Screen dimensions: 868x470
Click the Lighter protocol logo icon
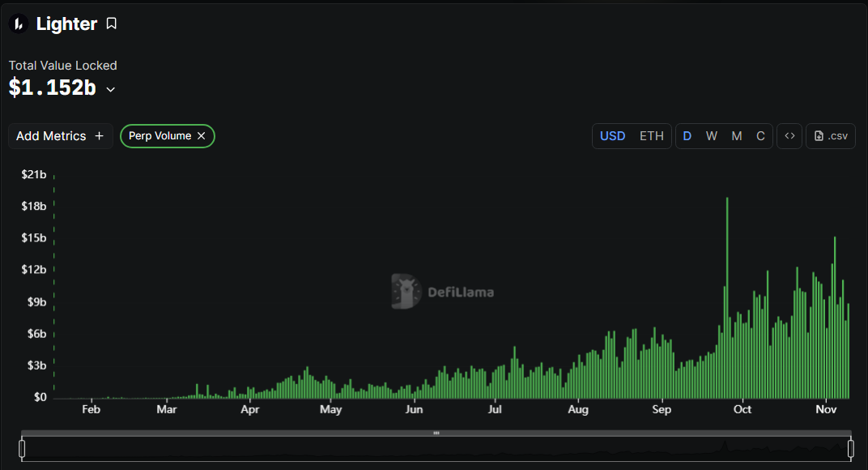pos(19,24)
